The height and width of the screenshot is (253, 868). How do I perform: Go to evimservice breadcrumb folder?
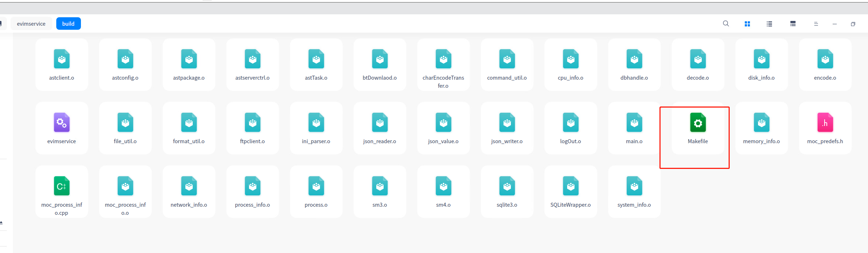click(x=31, y=24)
